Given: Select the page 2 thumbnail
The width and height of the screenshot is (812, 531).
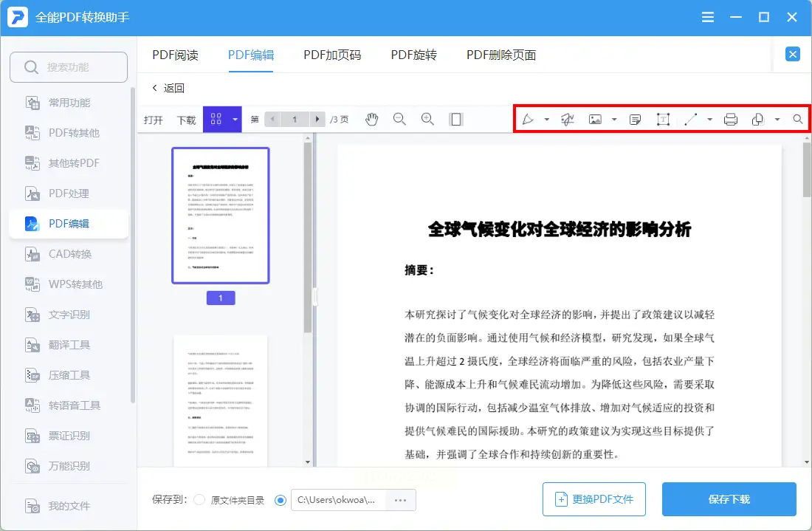Looking at the screenshot, I should tap(220, 400).
